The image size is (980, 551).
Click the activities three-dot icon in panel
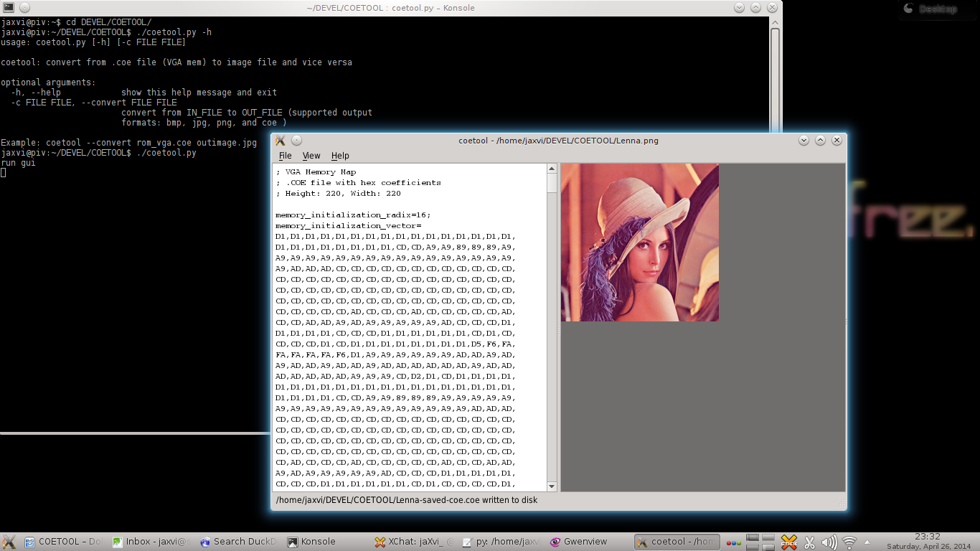click(733, 542)
